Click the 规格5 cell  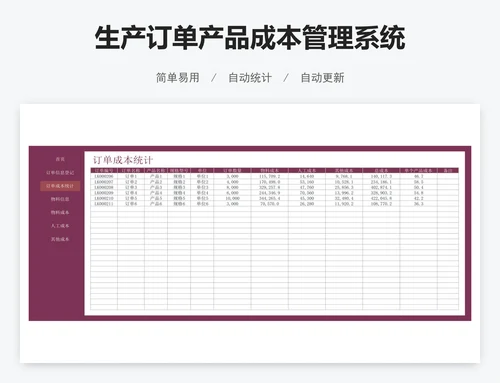(x=179, y=198)
